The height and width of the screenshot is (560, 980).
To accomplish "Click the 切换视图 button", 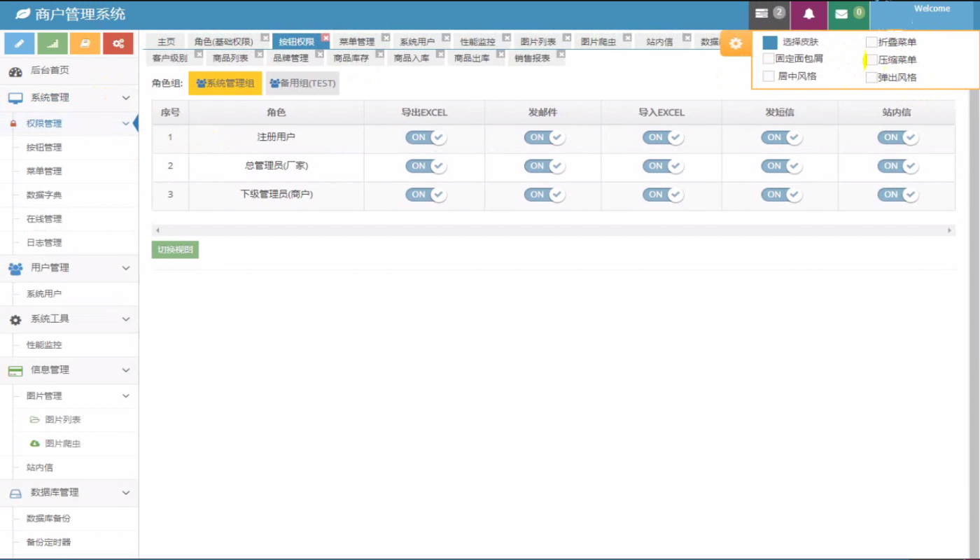I will coord(175,250).
